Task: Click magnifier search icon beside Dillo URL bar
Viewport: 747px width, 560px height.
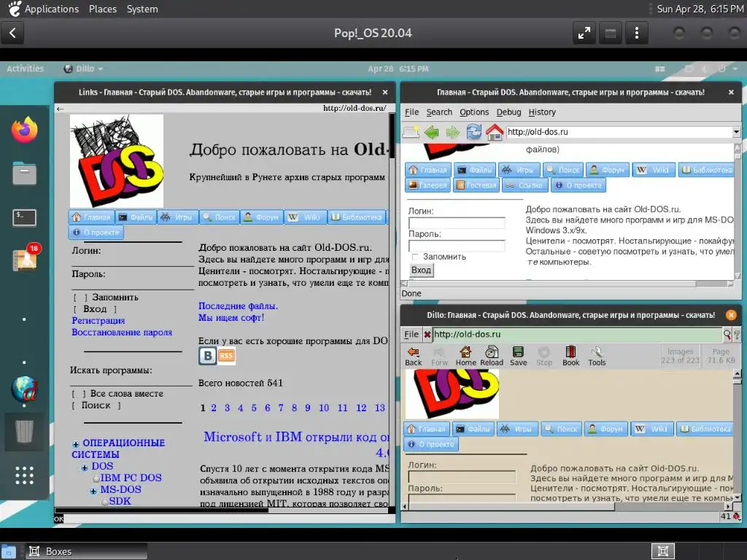Action: coord(727,334)
